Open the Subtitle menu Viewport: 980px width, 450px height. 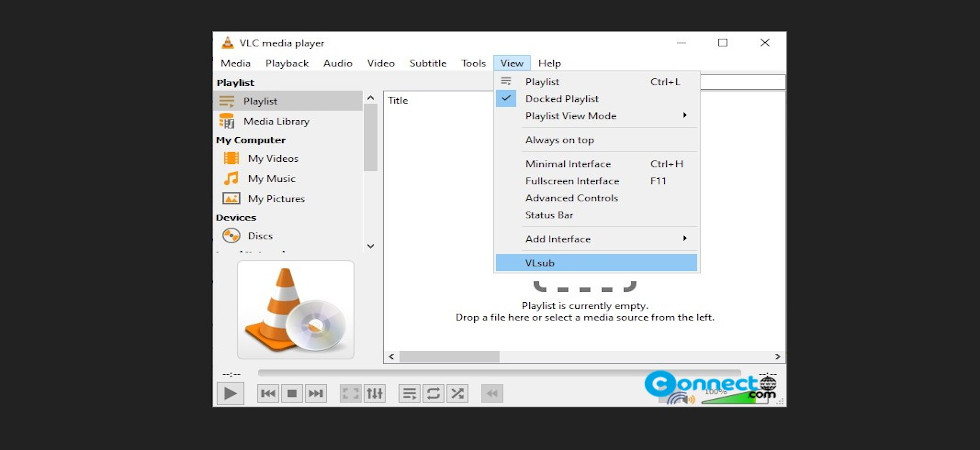coord(428,63)
